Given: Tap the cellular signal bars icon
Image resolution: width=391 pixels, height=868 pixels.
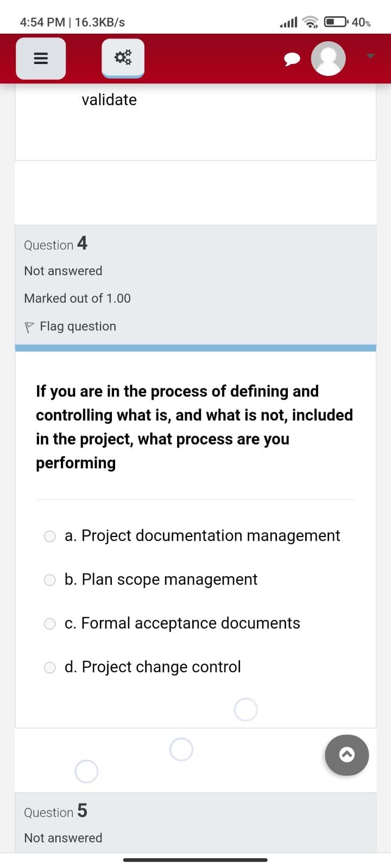Looking at the screenshot, I should [x=288, y=23].
